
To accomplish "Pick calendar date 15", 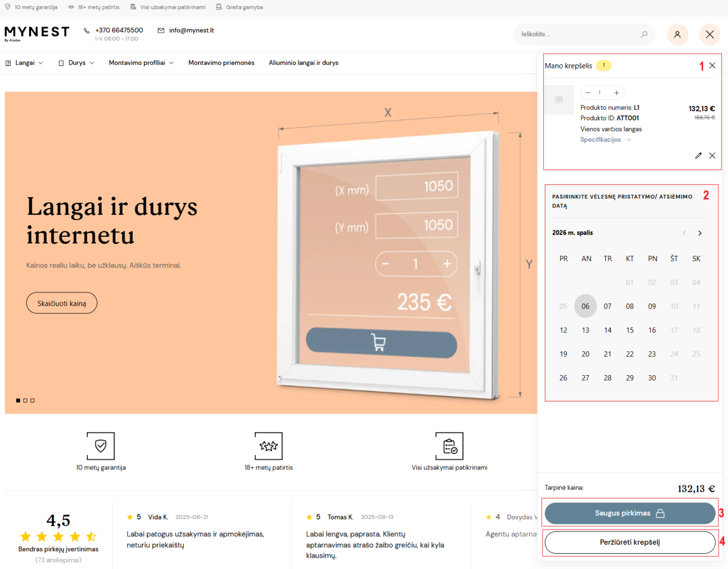I will pyautogui.click(x=630, y=330).
